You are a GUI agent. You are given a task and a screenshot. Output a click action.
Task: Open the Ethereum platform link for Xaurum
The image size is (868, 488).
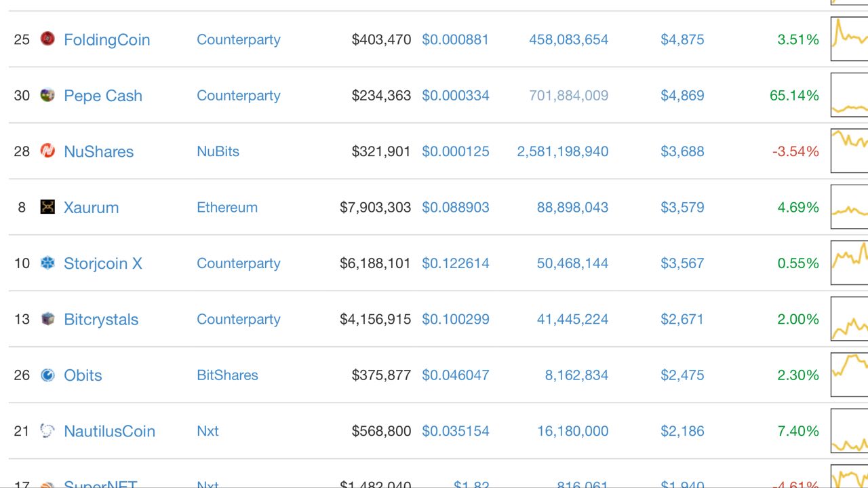(x=227, y=207)
